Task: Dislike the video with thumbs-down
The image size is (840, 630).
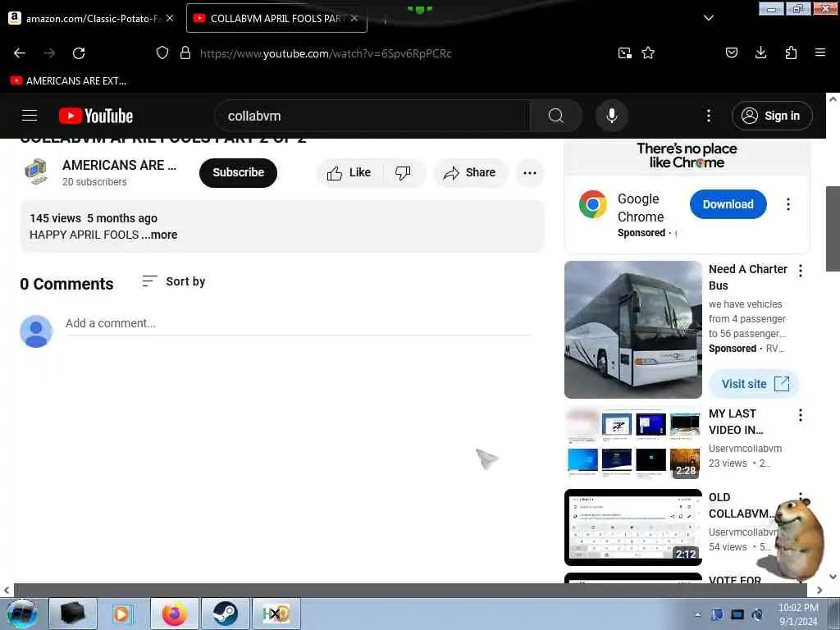Action: coord(403,172)
